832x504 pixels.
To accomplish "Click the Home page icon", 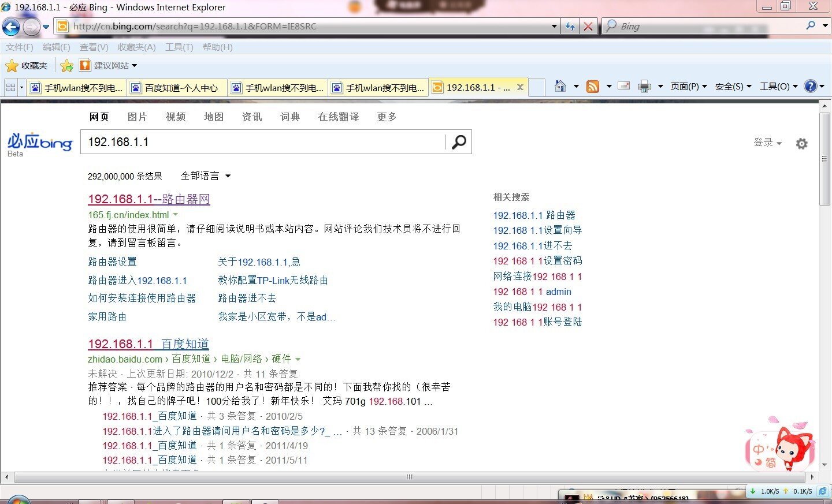I will 560,86.
